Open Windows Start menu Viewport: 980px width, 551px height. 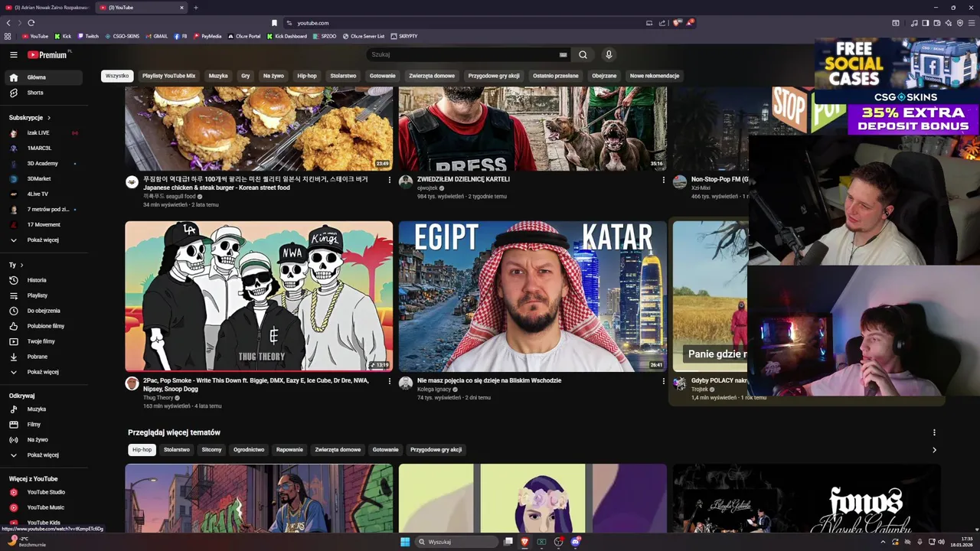[405, 542]
